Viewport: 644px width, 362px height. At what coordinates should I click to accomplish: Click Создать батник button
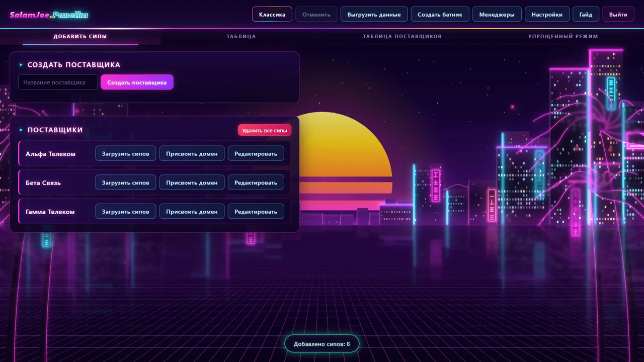pos(440,15)
